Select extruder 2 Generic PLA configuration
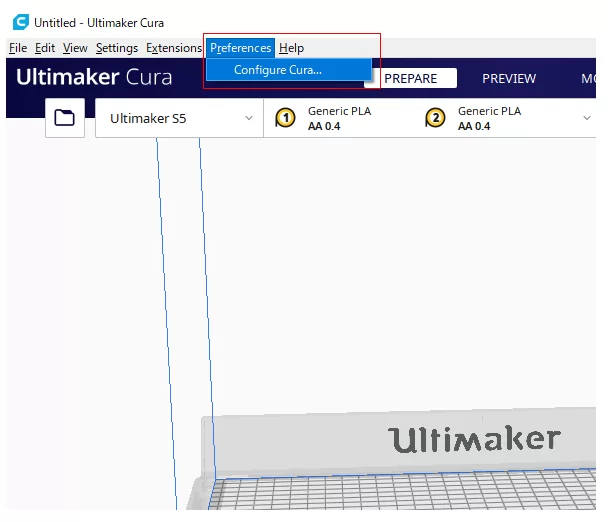608x522 pixels. [x=474, y=118]
